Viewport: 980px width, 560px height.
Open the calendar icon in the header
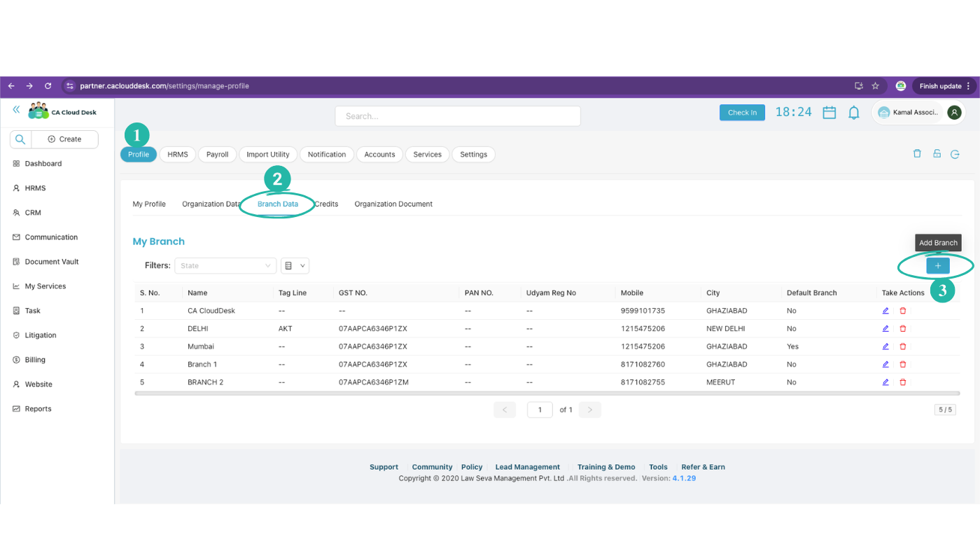[x=829, y=111]
